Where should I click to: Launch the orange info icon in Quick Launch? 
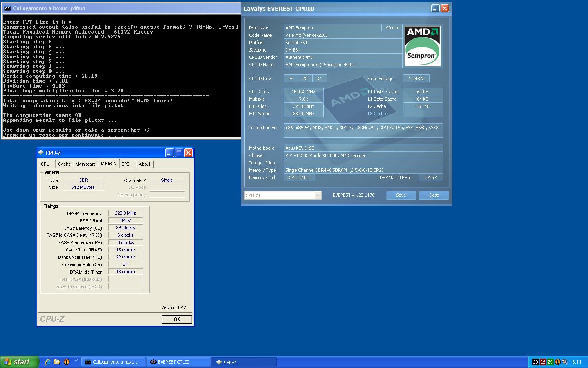pos(67,362)
